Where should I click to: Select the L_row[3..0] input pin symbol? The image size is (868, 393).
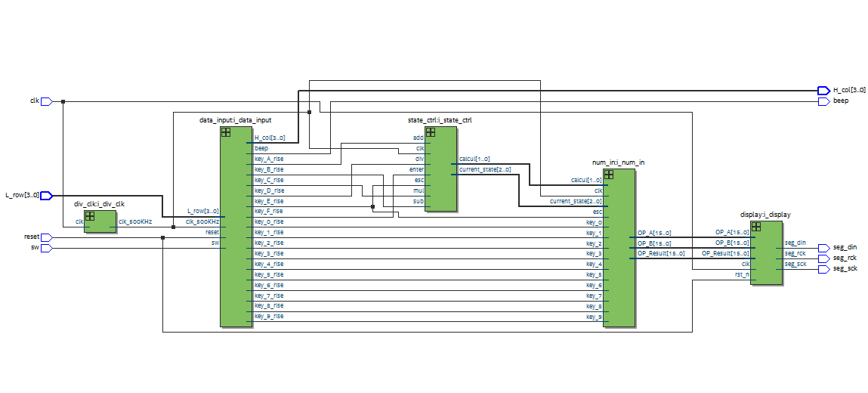tap(47, 196)
